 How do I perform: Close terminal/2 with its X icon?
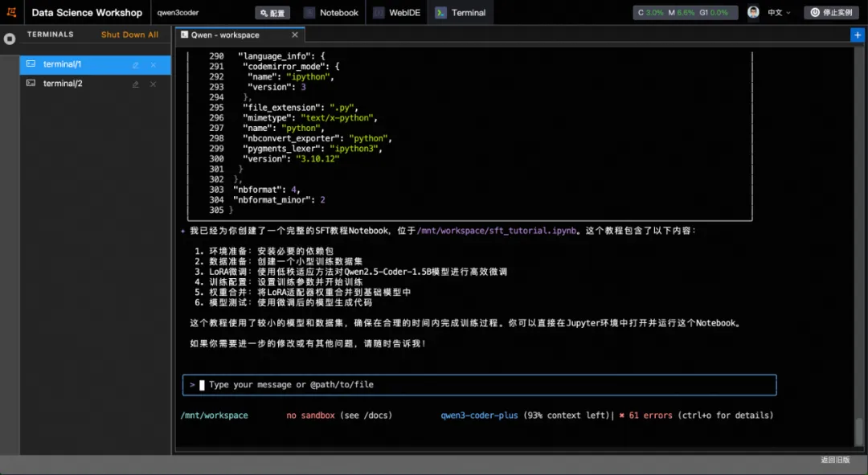pos(154,84)
